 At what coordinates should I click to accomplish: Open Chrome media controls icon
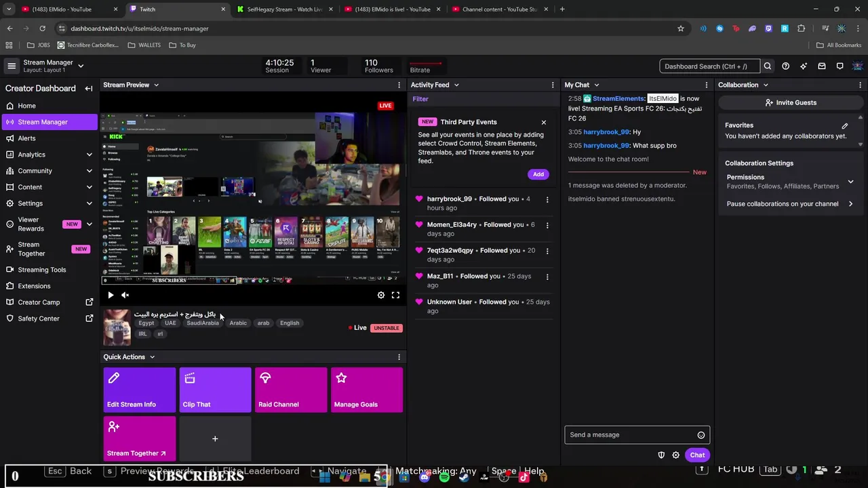(x=825, y=28)
